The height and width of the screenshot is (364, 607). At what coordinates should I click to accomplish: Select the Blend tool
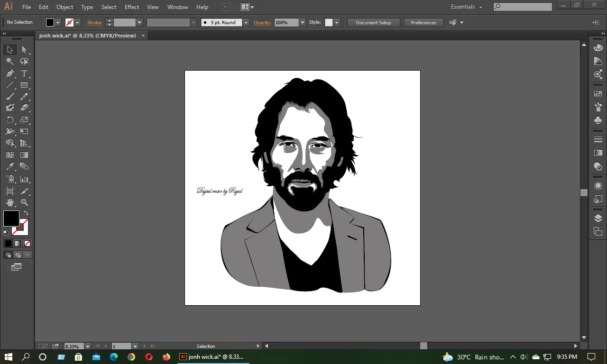pos(24,166)
